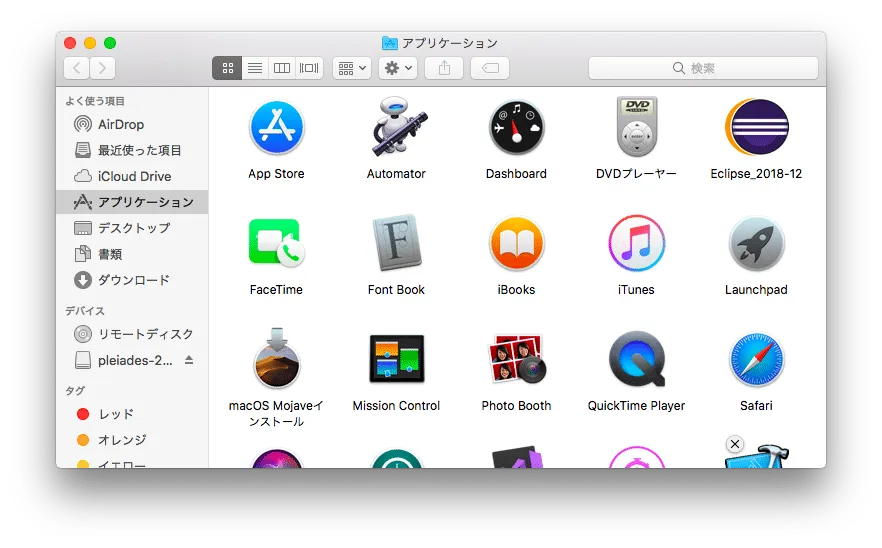
Task: Select the Dashboard gauge icon
Action: click(516, 128)
